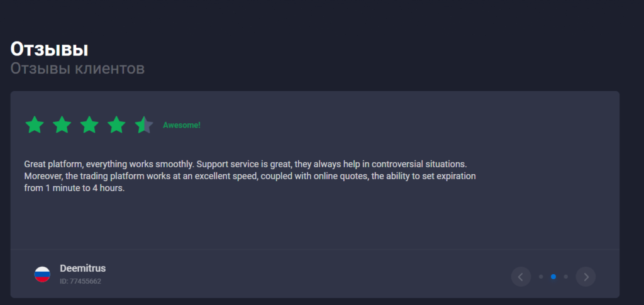Select the third rating star
644x305 pixels.
pos(89,125)
